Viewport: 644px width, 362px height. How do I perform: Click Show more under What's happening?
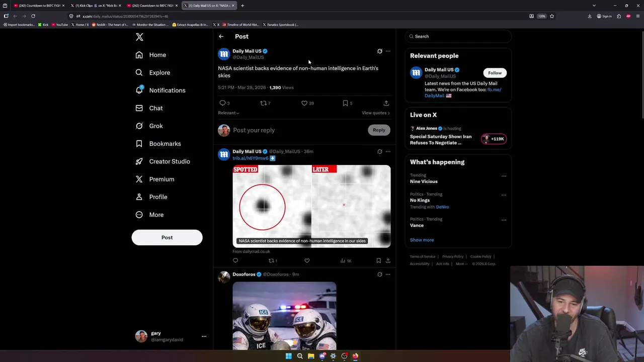(x=422, y=240)
